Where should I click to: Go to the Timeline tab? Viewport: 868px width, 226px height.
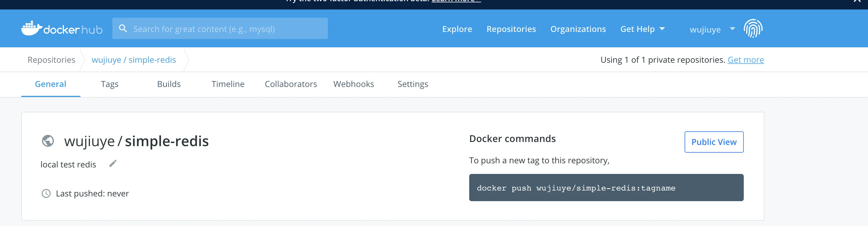[228, 84]
